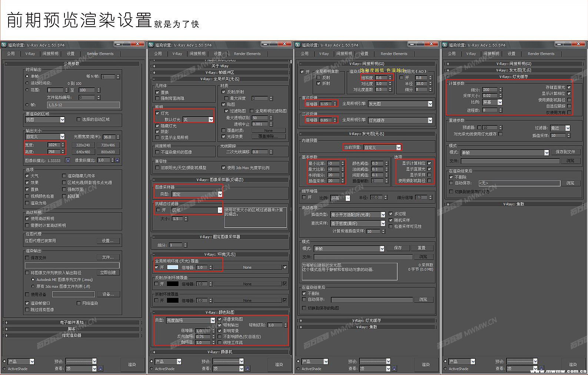Open the 查看 顶 dropdown in 公用参数 window
Viewport: 588px width, 375px height.
[81, 369]
